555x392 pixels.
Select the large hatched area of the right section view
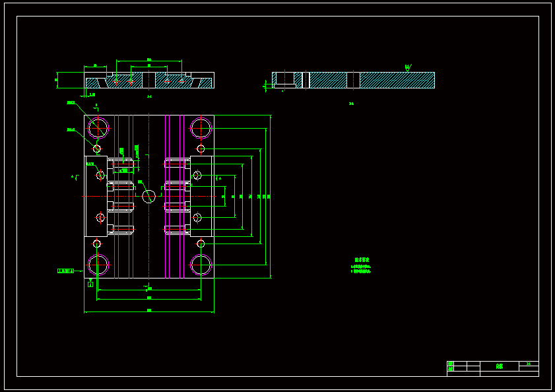tap(397, 80)
